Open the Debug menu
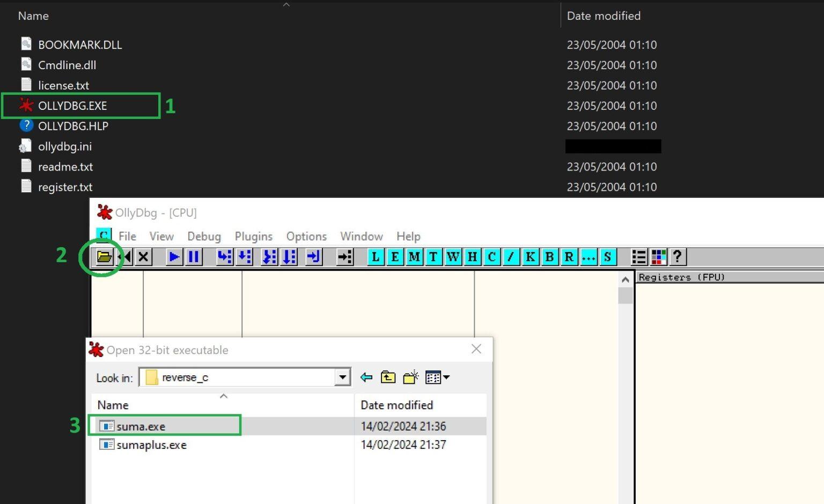This screenshot has width=824, height=504. 204,236
